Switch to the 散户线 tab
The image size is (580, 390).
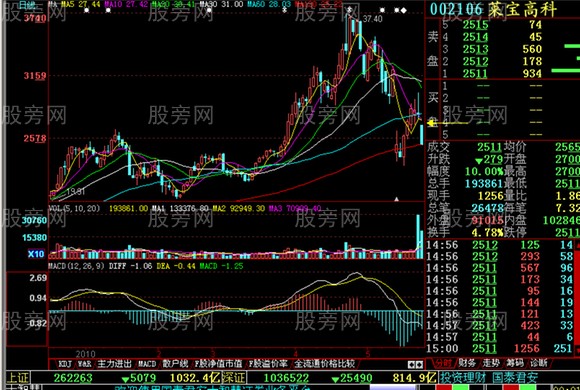pos(175,364)
